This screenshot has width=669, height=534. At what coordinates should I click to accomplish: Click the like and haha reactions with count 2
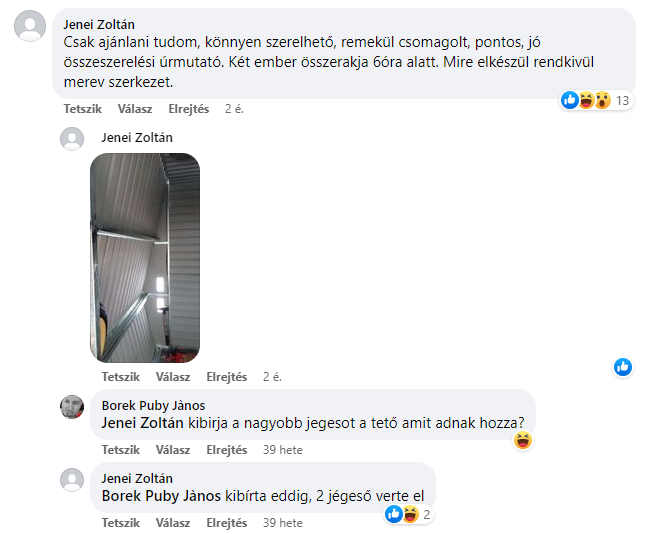(409, 514)
